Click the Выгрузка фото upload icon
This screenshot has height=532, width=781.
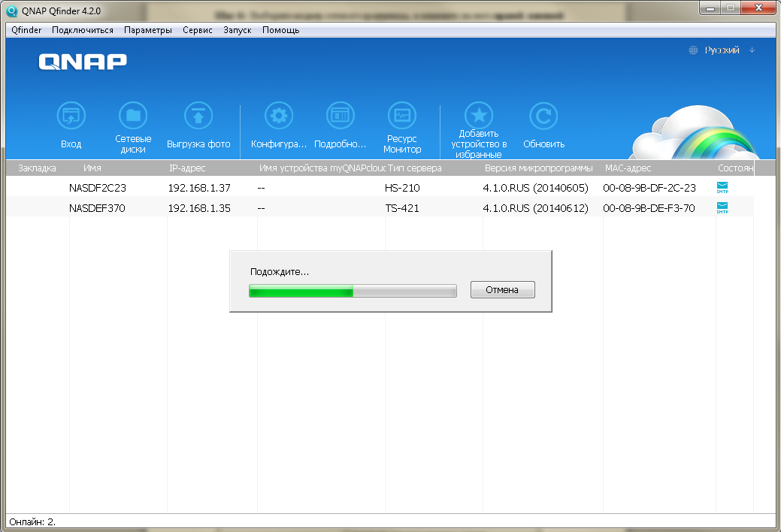pyautogui.click(x=198, y=116)
